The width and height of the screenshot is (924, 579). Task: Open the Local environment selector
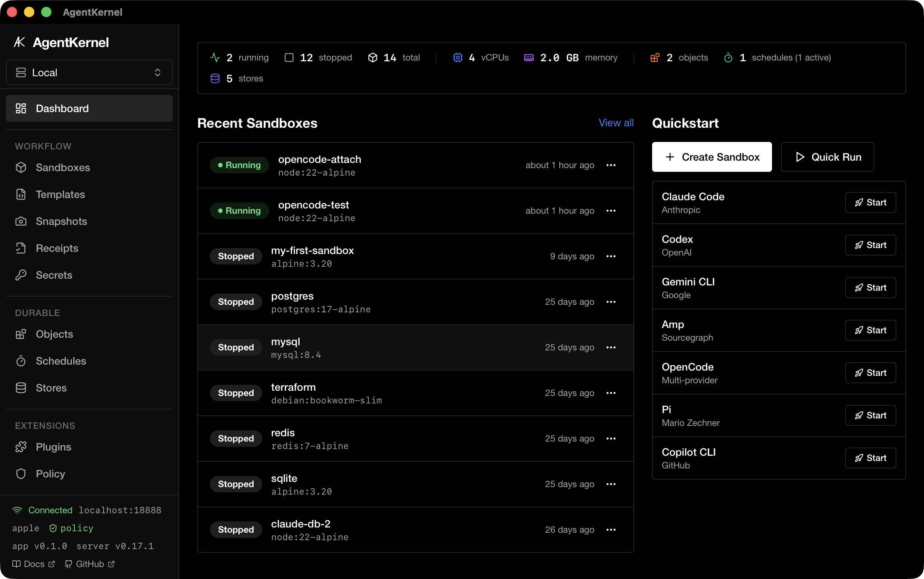pos(89,72)
